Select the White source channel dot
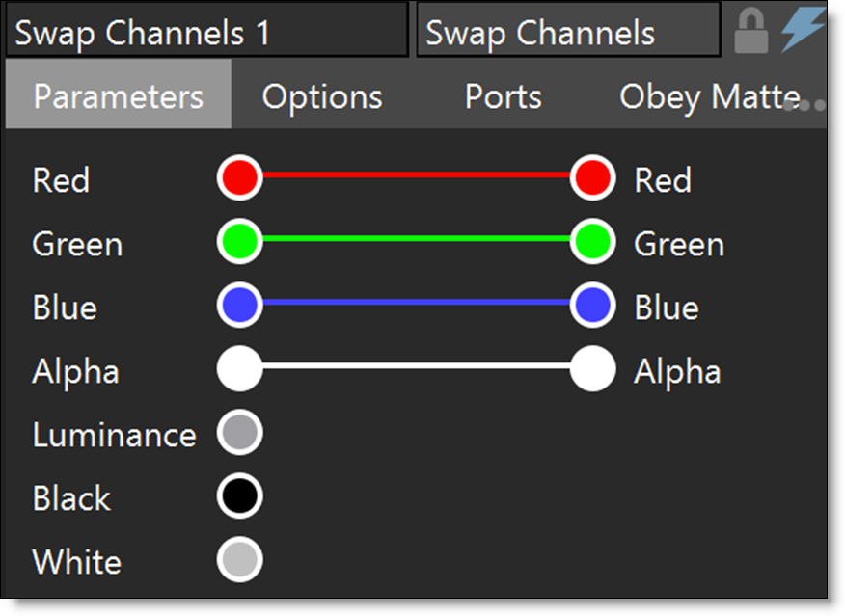This screenshot has width=845, height=616. coord(240,559)
